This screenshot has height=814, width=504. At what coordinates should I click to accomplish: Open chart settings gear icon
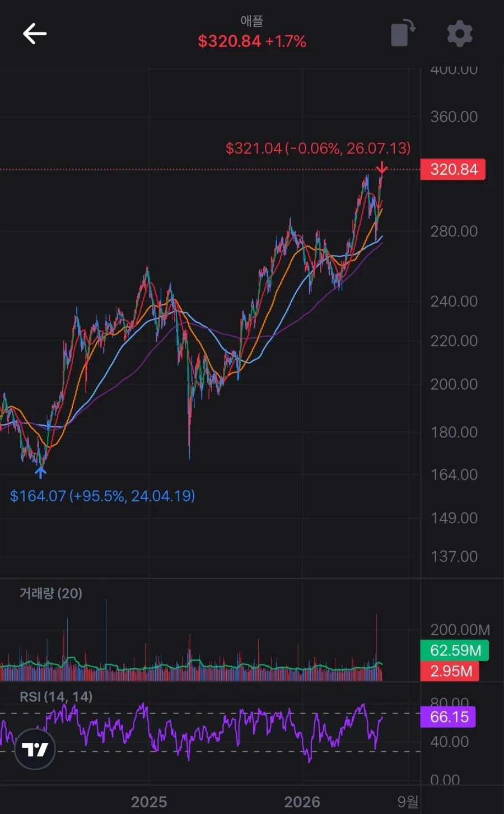tap(460, 34)
